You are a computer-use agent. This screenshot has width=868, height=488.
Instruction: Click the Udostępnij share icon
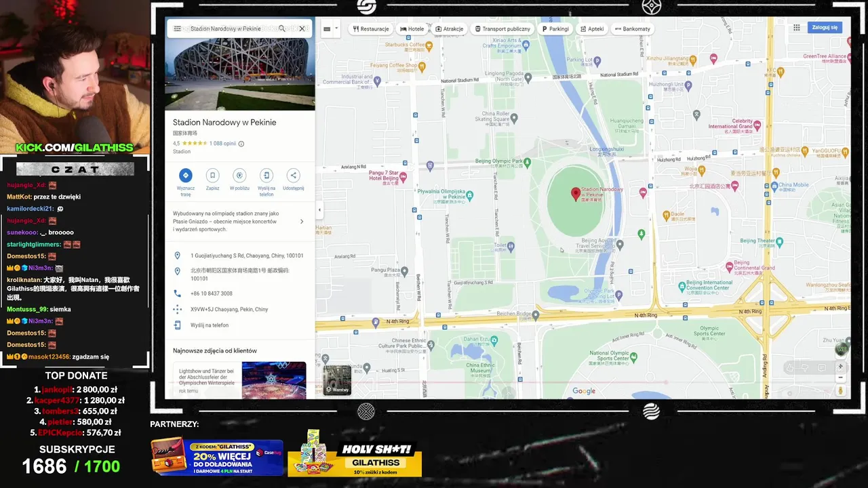293,175
